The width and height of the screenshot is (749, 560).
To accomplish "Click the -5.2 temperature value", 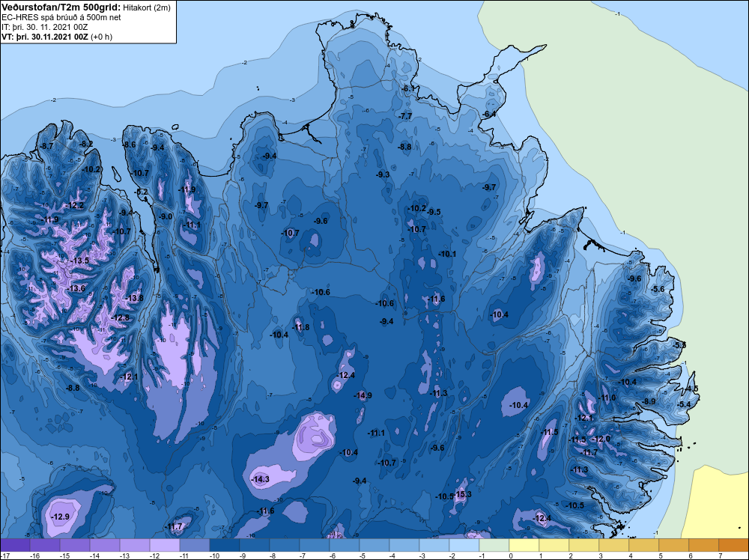I will pyautogui.click(x=142, y=192).
